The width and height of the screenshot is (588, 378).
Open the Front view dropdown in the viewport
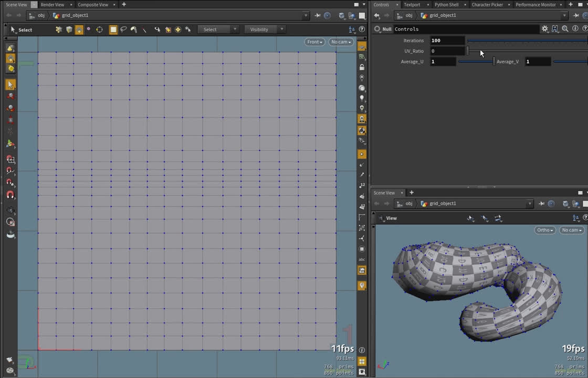314,41
